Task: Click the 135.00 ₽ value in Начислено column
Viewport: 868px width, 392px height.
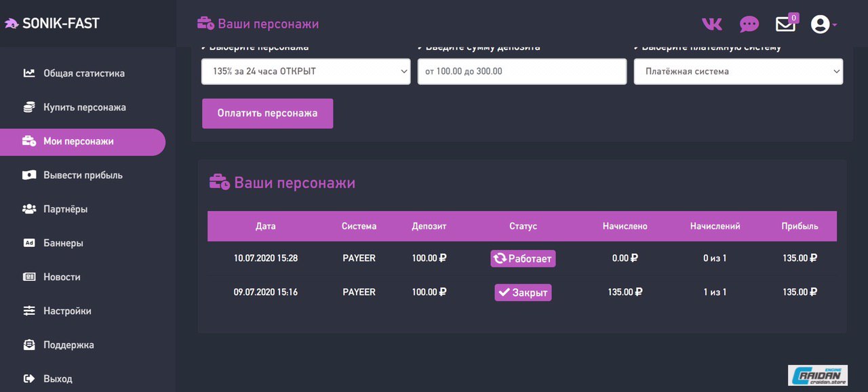Action: click(x=625, y=292)
